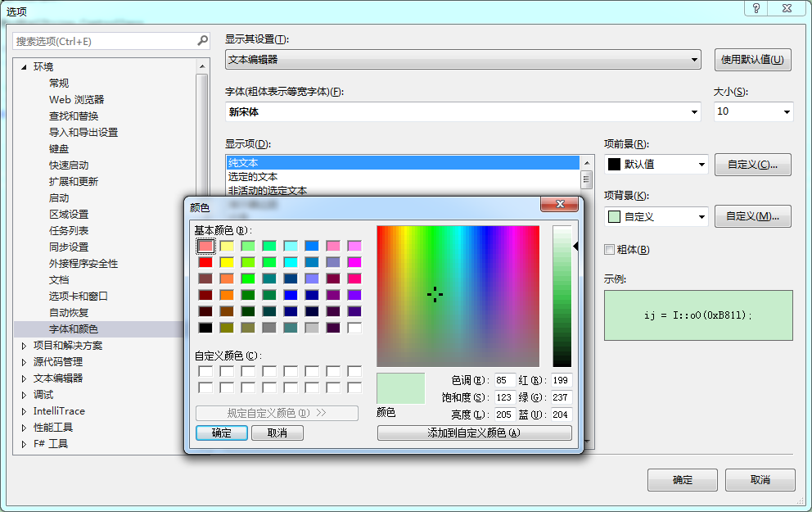The height and width of the screenshot is (512, 812).
Task: Click the 自定义(C) foreground button
Action: tap(752, 165)
